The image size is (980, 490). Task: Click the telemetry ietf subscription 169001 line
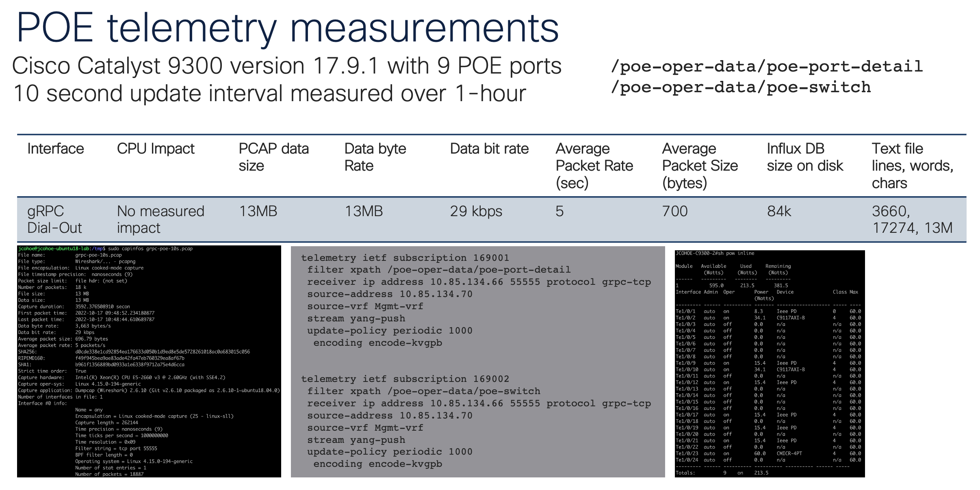(x=405, y=258)
